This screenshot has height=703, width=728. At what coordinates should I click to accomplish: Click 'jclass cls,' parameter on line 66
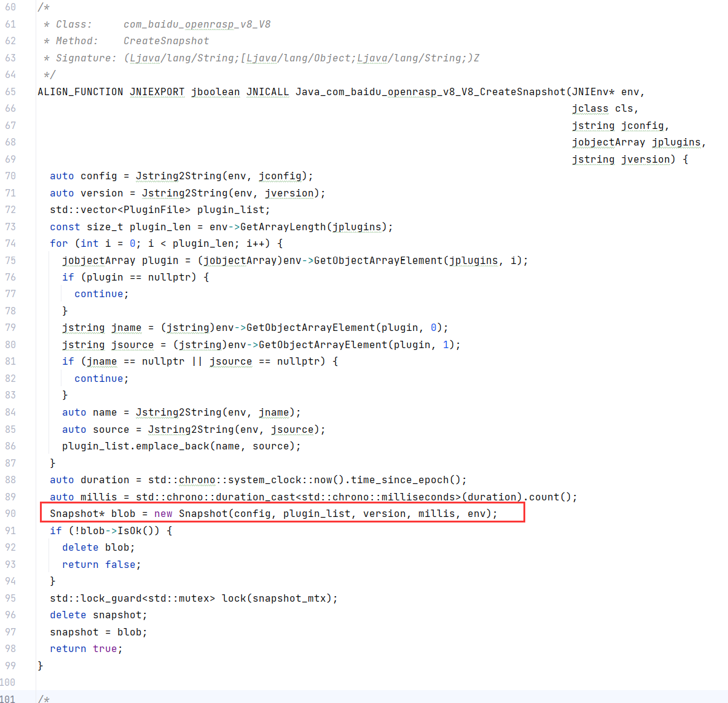[605, 109]
